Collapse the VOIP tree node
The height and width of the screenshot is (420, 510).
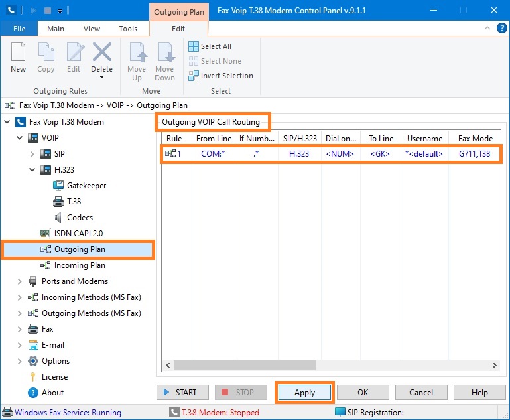tap(19, 138)
